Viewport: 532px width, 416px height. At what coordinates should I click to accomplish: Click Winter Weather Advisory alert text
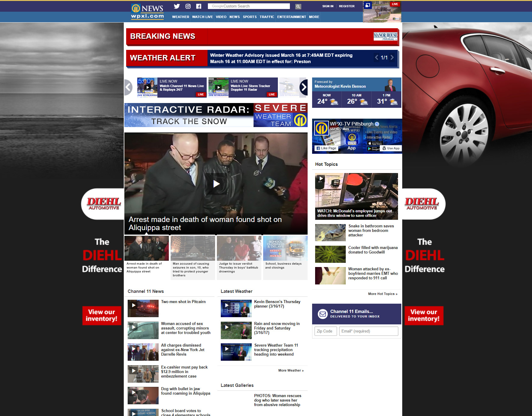[281, 58]
